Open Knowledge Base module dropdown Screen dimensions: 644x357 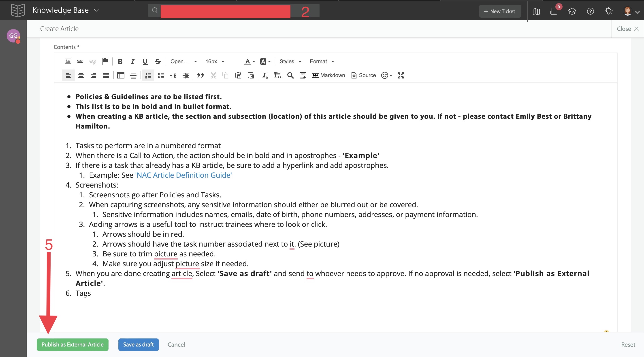66,10
